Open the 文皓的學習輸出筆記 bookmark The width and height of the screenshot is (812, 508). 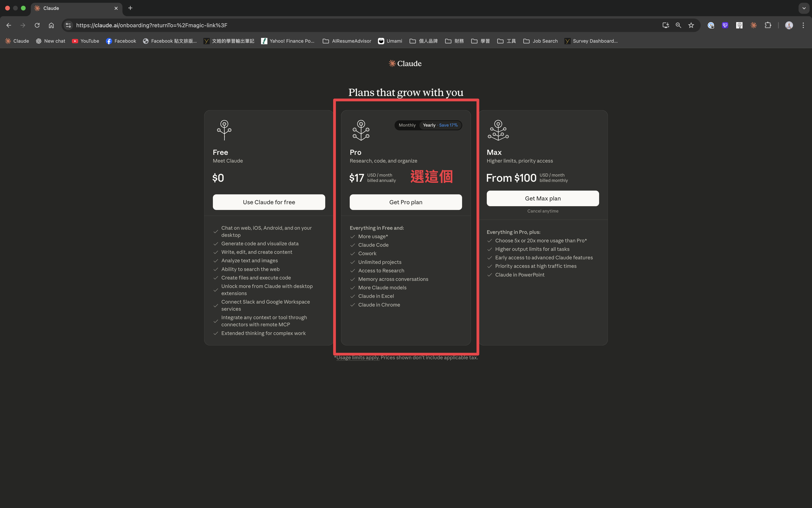point(229,41)
